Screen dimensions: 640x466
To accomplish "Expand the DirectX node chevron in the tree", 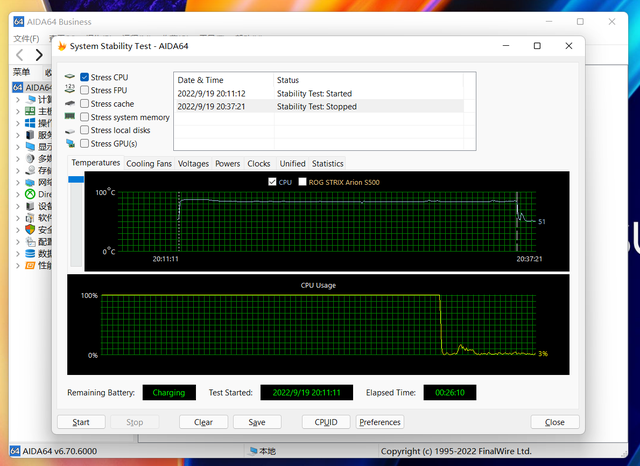I will (x=18, y=194).
